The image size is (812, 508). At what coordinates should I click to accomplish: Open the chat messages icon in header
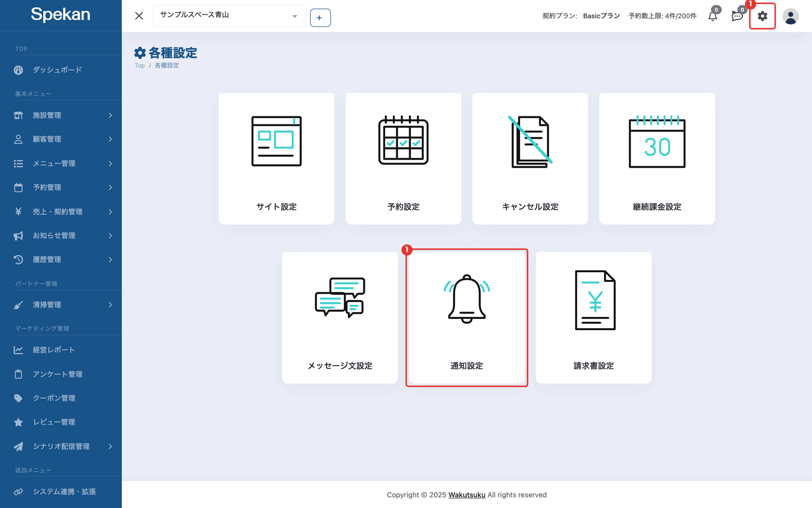[x=737, y=16]
